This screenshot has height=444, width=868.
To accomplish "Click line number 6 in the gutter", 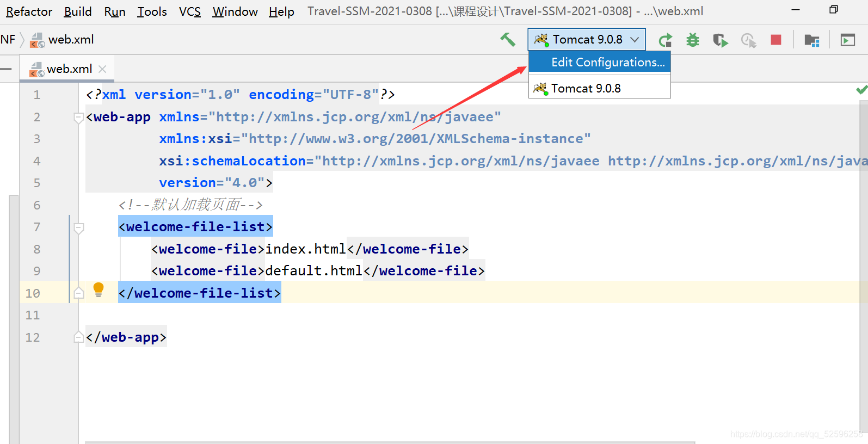I will [36, 205].
